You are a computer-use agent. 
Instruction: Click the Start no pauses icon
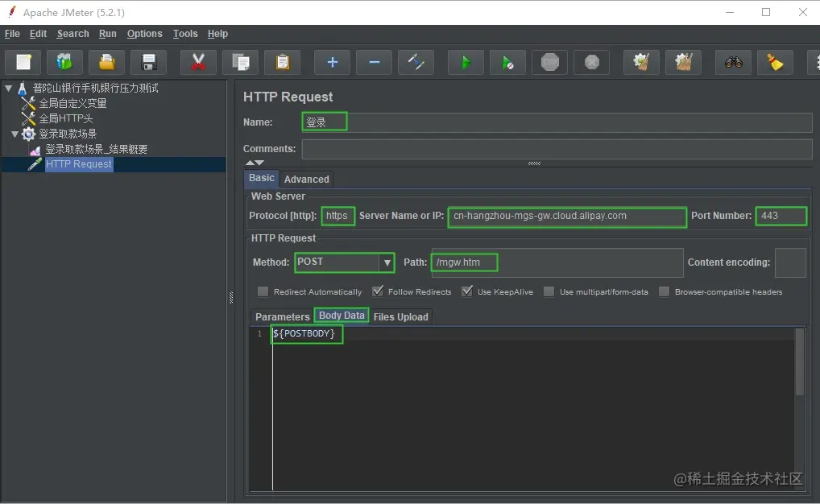point(507,62)
